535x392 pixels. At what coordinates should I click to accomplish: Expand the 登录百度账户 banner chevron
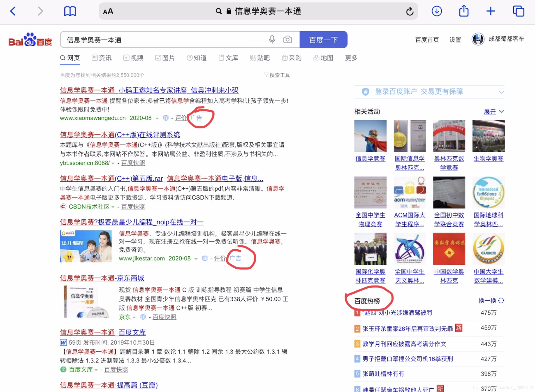pyautogui.click(x=501, y=92)
